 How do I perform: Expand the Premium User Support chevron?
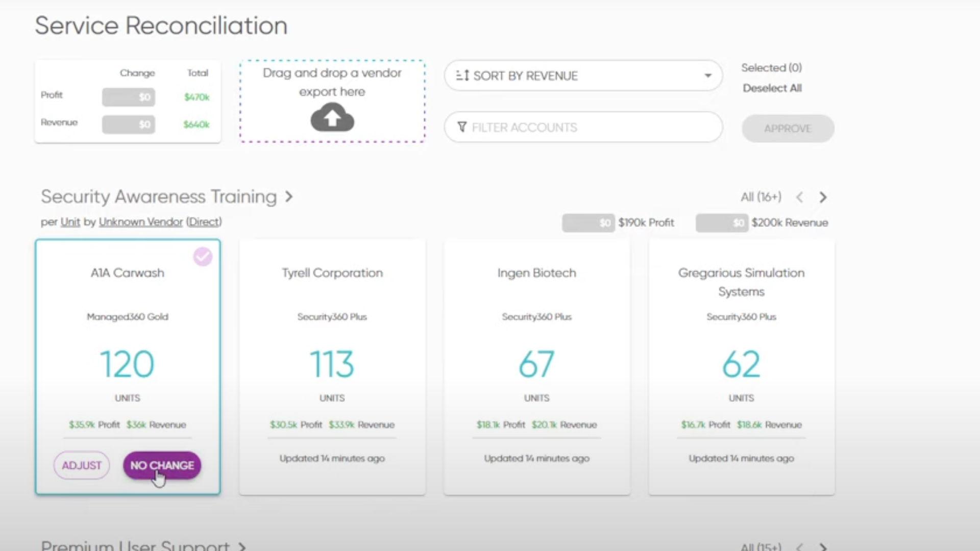click(x=242, y=546)
